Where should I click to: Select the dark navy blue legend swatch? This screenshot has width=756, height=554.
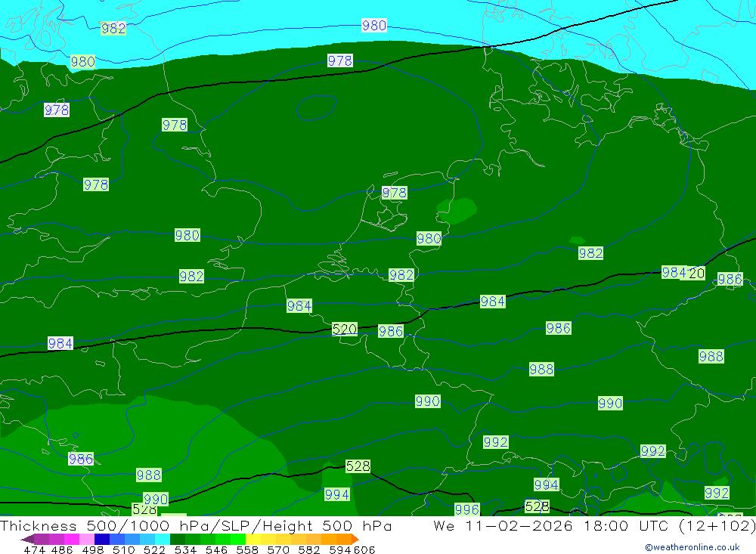[102, 539]
